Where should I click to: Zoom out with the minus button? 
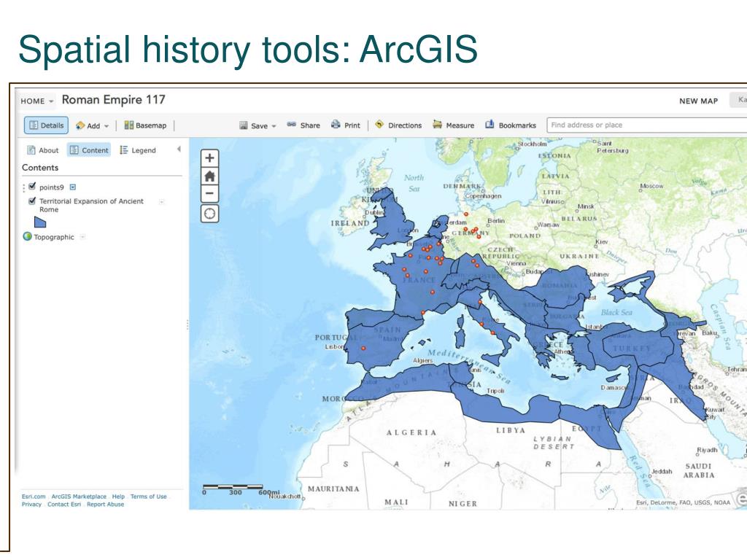pos(209,193)
